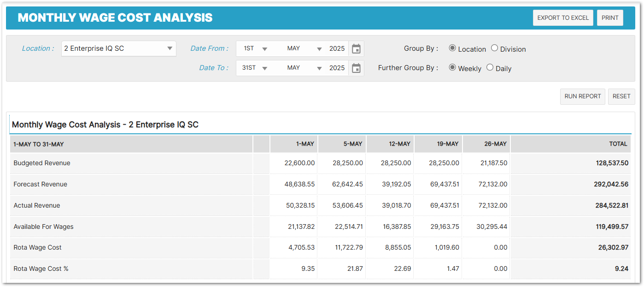Image resolution: width=644 pixels, height=287 pixels.
Task: Click the TOTAL column header
Action: point(618,144)
